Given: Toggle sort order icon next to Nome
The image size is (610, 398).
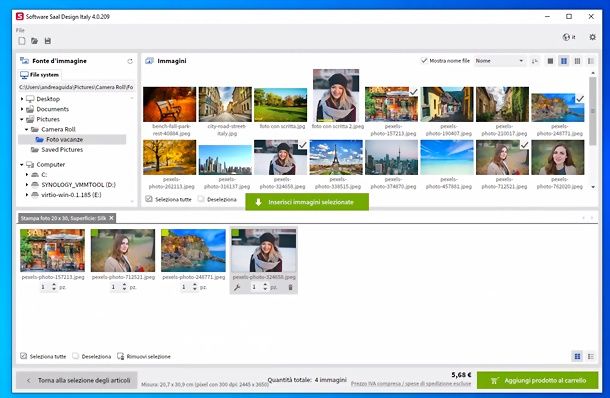Looking at the screenshot, I should pos(535,61).
